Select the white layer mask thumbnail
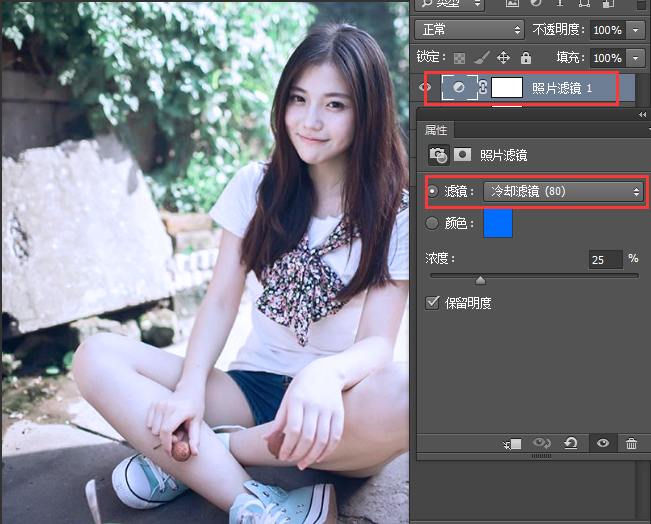This screenshot has height=524, width=651. coord(508,88)
